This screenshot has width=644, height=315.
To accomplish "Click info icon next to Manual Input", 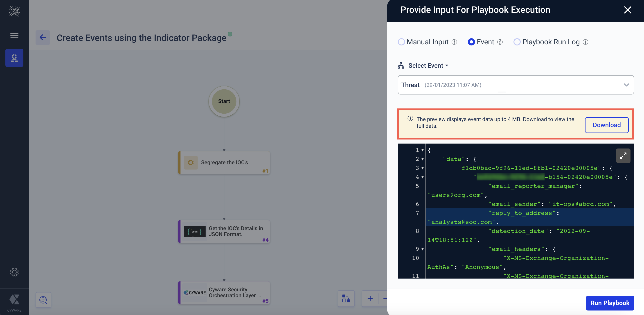I will tap(454, 42).
